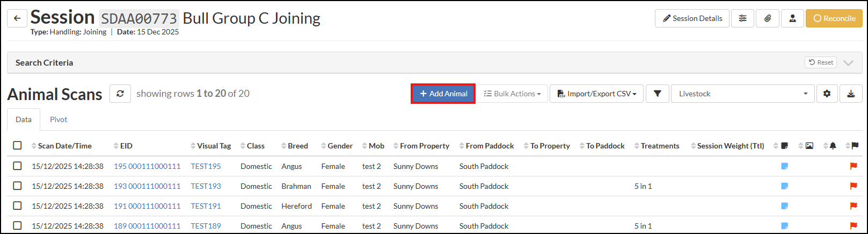Open the session sliders settings icon

point(742,18)
